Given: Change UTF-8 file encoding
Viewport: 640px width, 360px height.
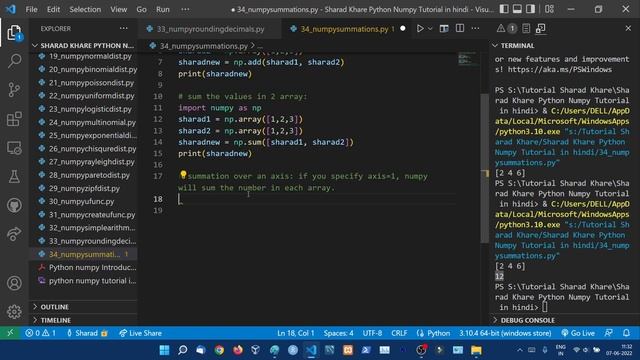Looking at the screenshot, I should (372, 333).
